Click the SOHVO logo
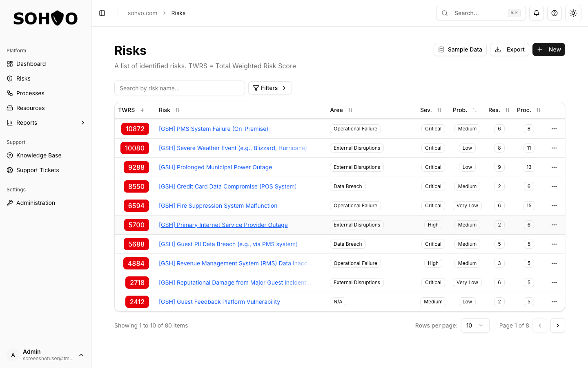 (x=45, y=18)
